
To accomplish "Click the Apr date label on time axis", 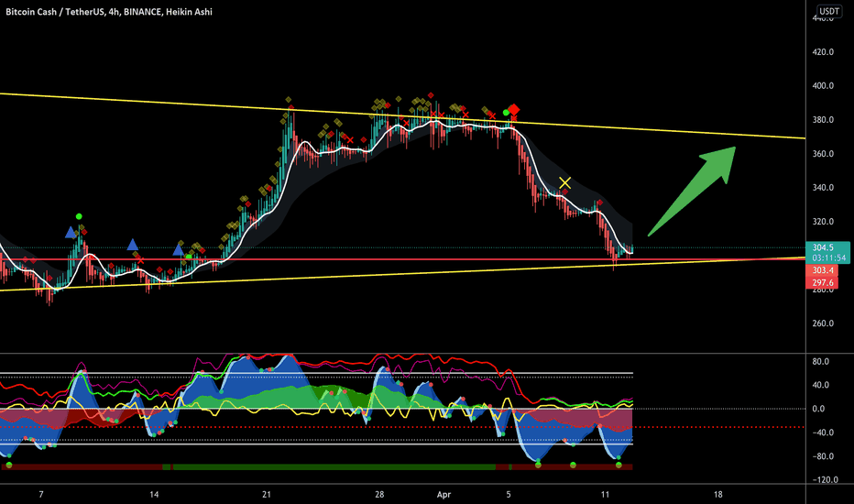I will pos(443,494).
